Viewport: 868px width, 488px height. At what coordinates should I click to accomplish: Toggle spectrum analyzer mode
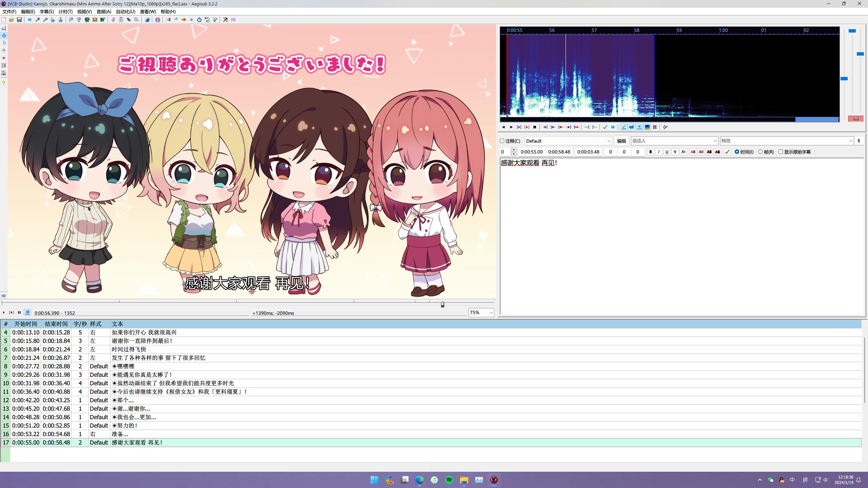click(647, 127)
